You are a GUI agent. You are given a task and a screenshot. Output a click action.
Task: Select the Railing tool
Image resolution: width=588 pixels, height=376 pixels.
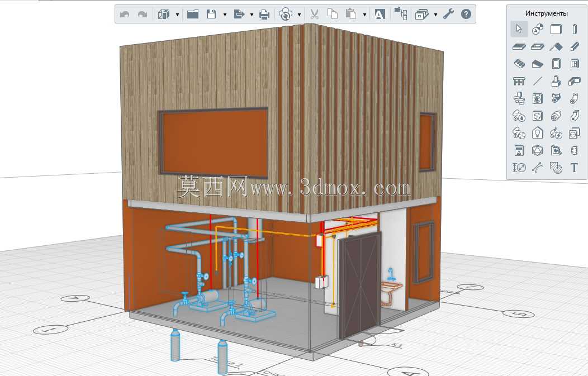(x=519, y=81)
